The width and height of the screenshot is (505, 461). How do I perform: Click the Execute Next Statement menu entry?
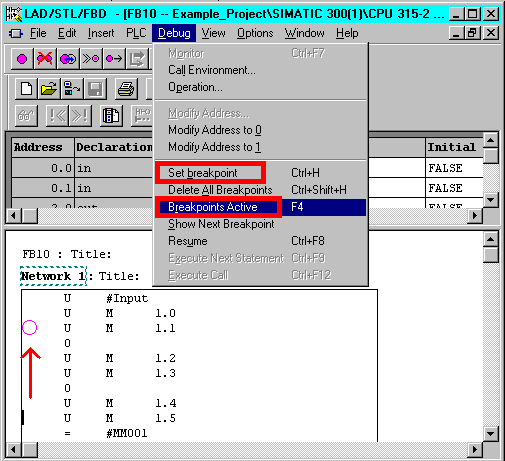(x=261, y=258)
